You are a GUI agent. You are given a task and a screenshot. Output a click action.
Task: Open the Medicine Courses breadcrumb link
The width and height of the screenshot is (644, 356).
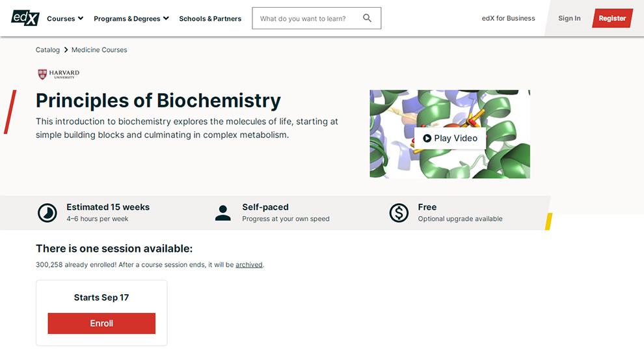(x=100, y=49)
